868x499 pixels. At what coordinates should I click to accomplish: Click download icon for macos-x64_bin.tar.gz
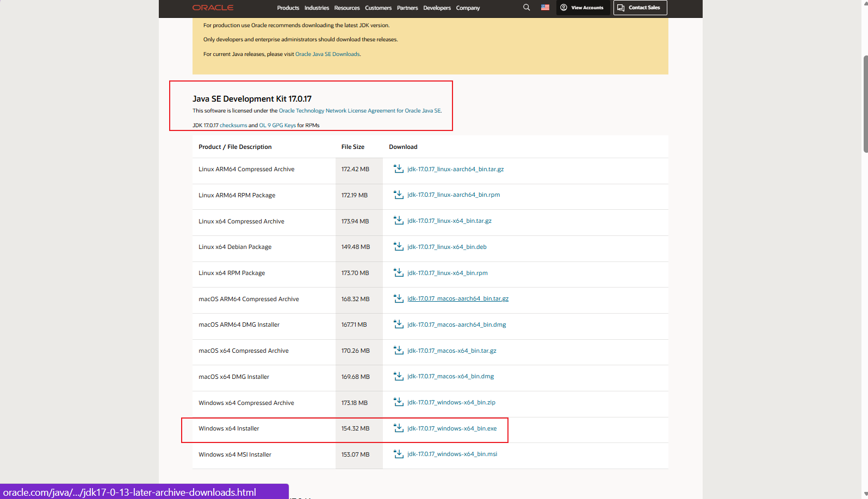[399, 351]
